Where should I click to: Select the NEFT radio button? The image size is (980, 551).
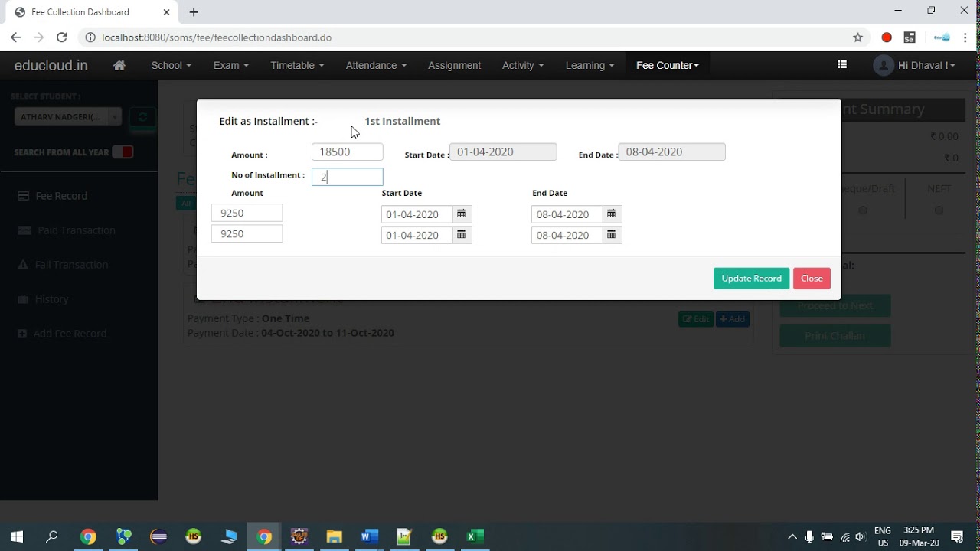point(939,210)
